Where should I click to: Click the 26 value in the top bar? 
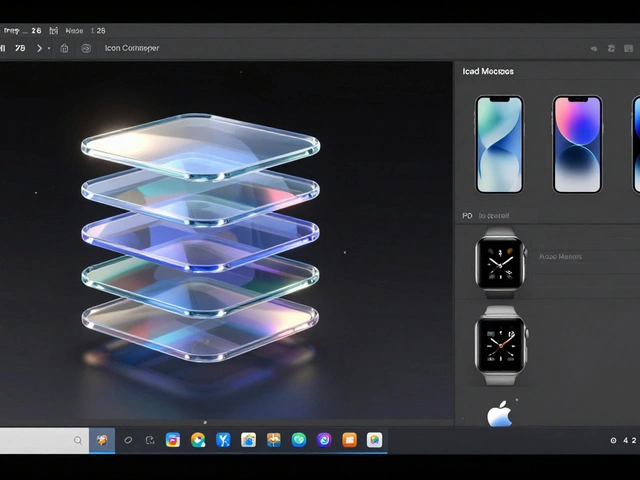(x=36, y=31)
